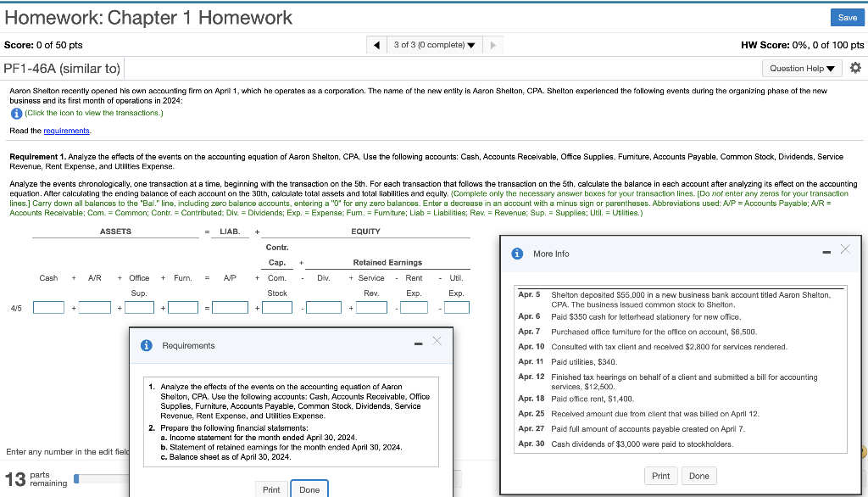The height and width of the screenshot is (497, 868).
Task: Click the info icon to view transactions
Action: [17, 113]
